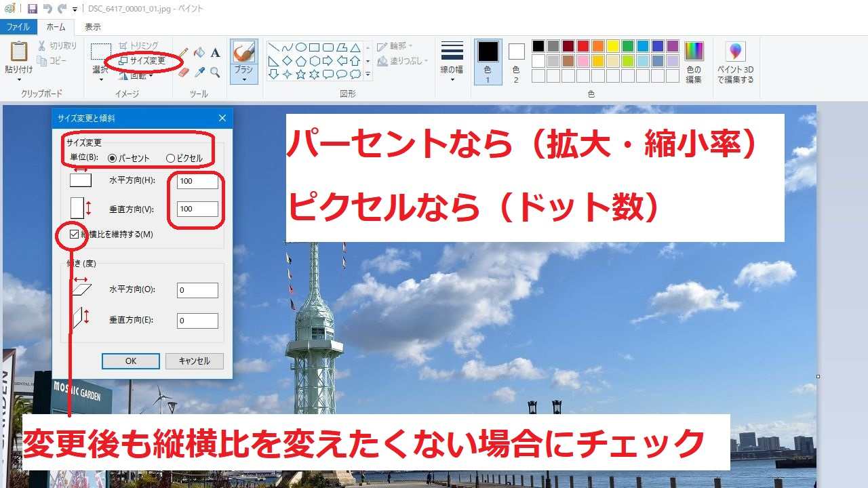Switch to the 表示 ribbon tab
The width and height of the screenshot is (868, 488).
click(x=93, y=27)
